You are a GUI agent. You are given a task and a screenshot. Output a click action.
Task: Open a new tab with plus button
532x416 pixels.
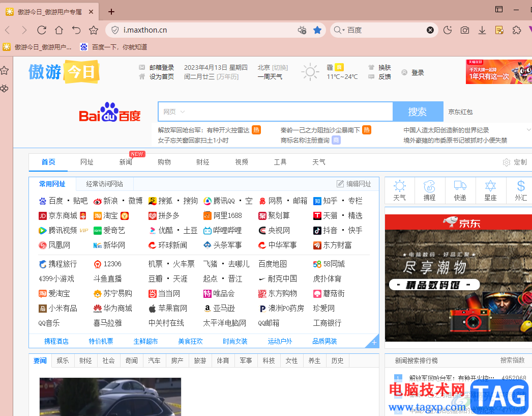point(111,12)
